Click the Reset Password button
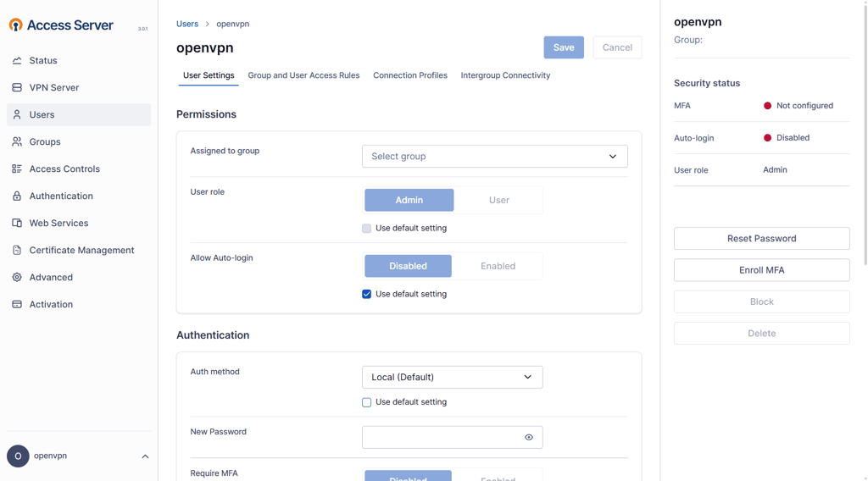868x481 pixels. 762,238
